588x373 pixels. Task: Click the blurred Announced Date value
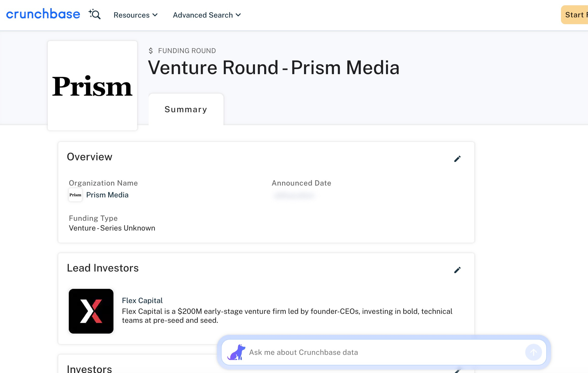coord(294,195)
